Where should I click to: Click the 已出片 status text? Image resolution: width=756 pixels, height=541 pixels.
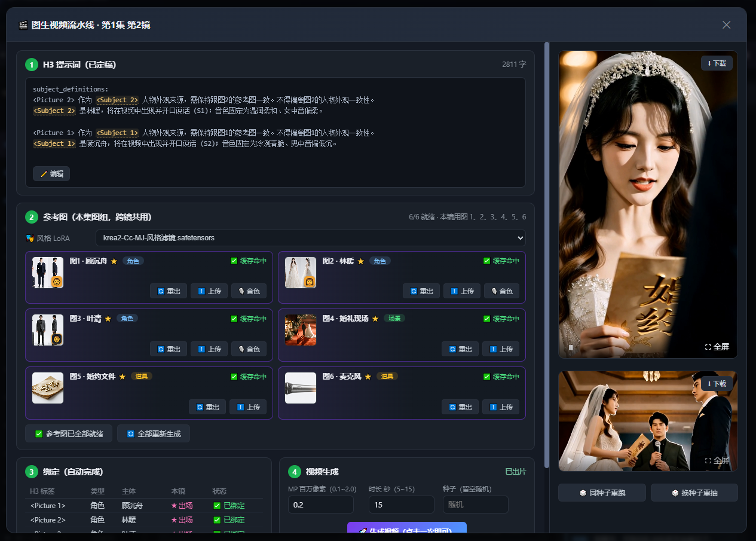click(x=516, y=472)
